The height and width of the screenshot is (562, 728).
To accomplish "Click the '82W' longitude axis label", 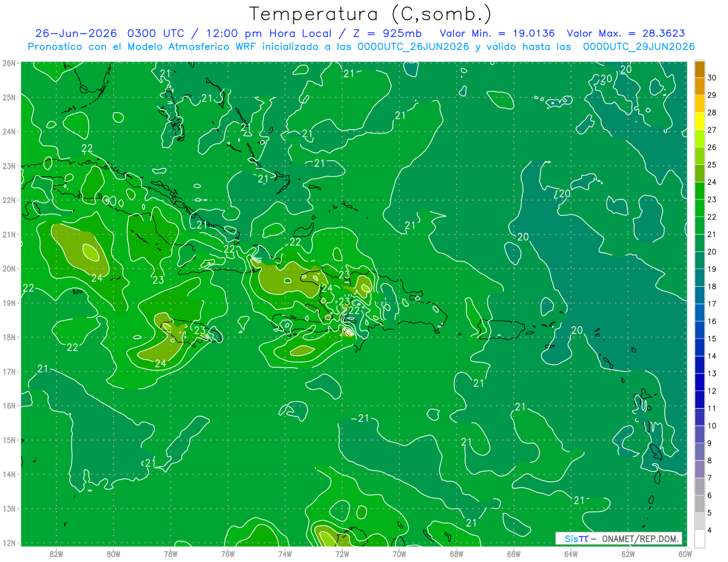I will click(x=56, y=554).
